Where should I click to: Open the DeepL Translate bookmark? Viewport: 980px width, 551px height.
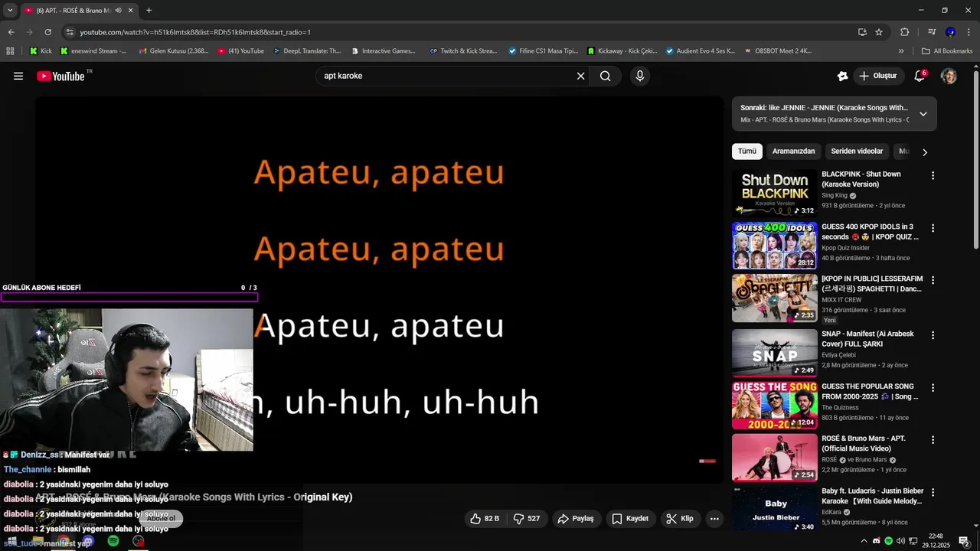tap(307, 51)
